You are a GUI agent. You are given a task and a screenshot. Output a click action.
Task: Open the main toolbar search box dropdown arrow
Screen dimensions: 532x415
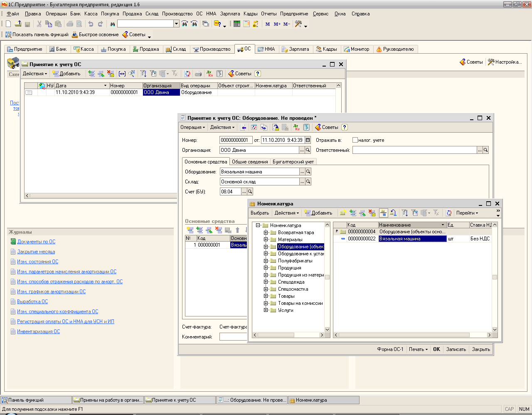(x=176, y=24)
